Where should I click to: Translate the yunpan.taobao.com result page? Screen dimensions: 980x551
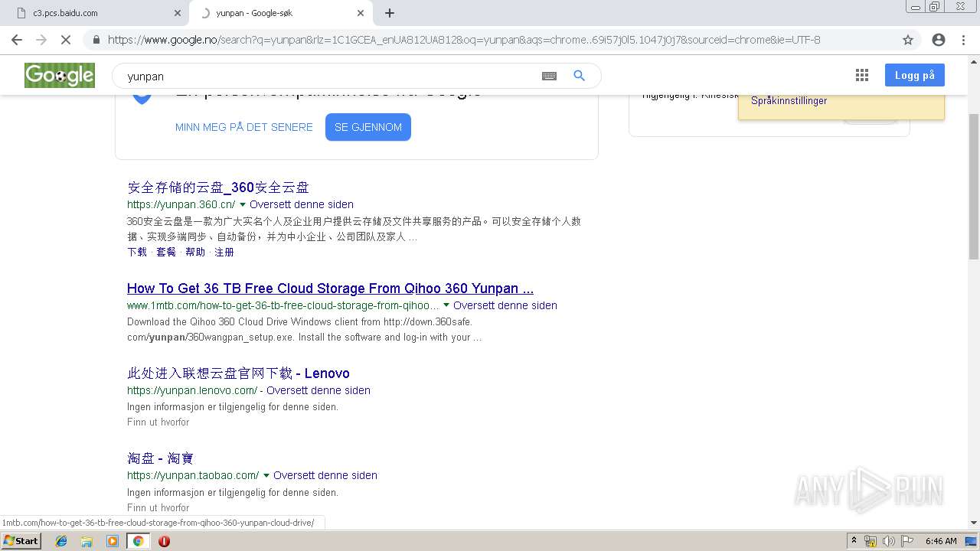(x=325, y=475)
